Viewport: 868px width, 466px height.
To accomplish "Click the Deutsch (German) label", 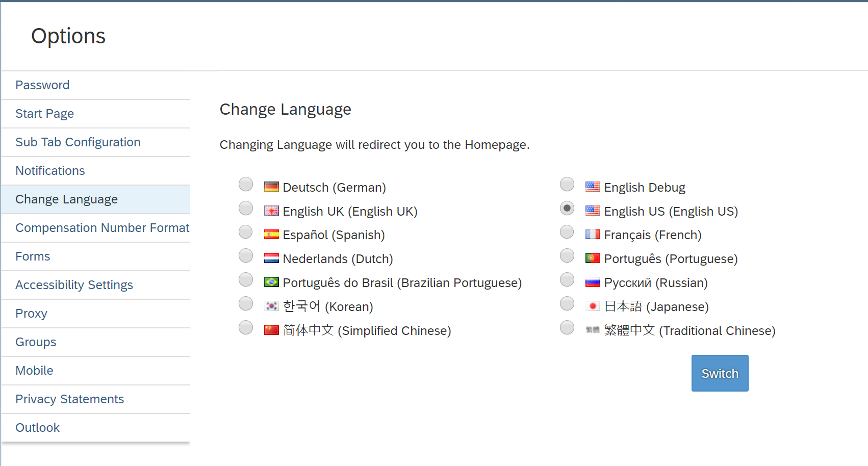I will click(335, 188).
